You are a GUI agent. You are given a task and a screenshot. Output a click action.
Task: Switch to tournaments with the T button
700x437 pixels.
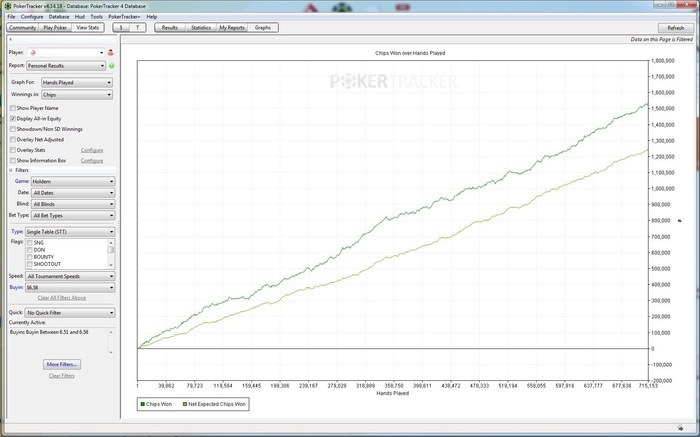pos(138,28)
